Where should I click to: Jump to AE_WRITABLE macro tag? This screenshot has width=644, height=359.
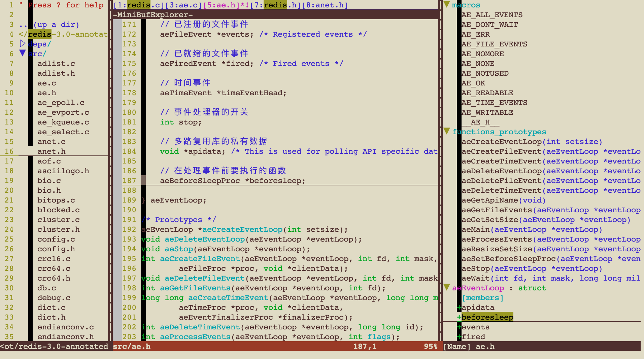point(487,112)
